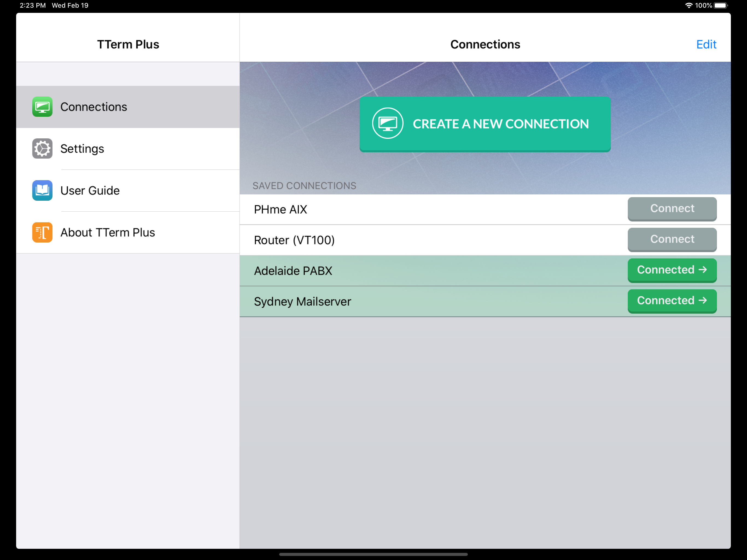Click the TTerm Plus sidebar title
The image size is (747, 560).
coord(128,44)
